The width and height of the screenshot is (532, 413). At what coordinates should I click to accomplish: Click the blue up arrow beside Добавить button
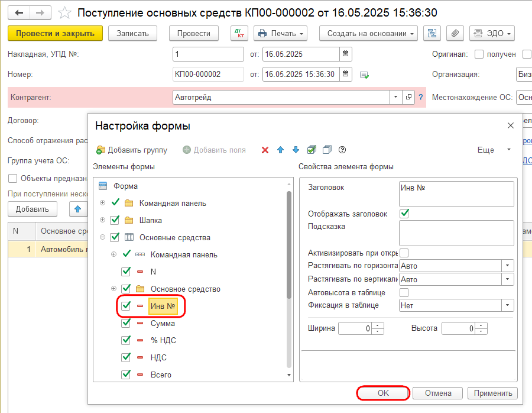coord(77,209)
